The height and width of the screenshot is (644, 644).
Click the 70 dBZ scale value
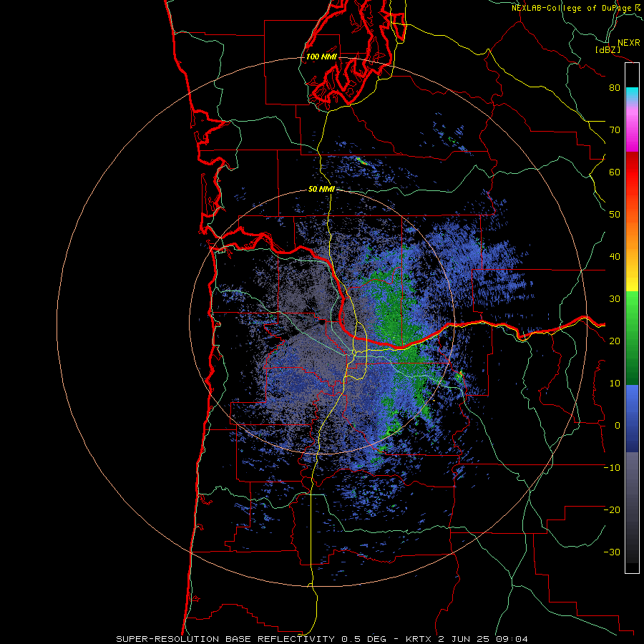pyautogui.click(x=615, y=130)
